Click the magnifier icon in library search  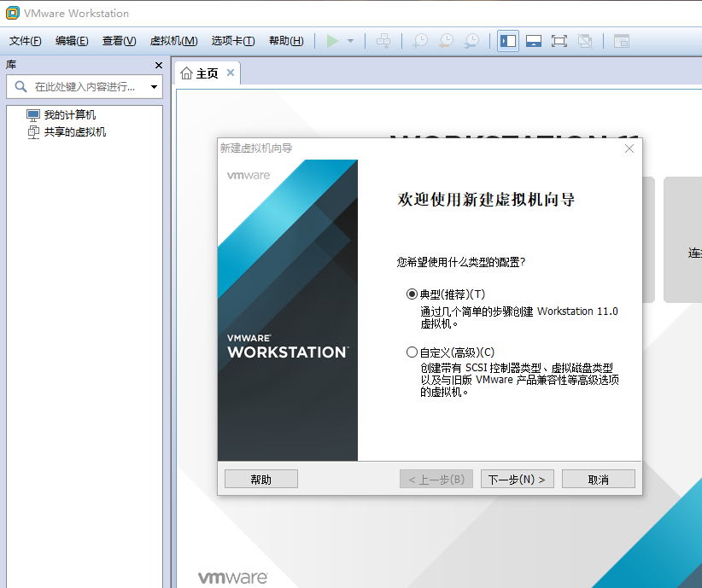pos(20,86)
